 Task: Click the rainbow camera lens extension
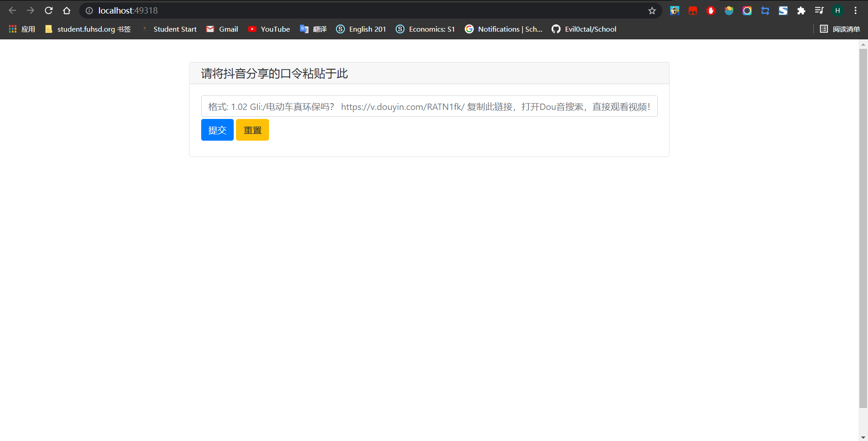tap(747, 10)
